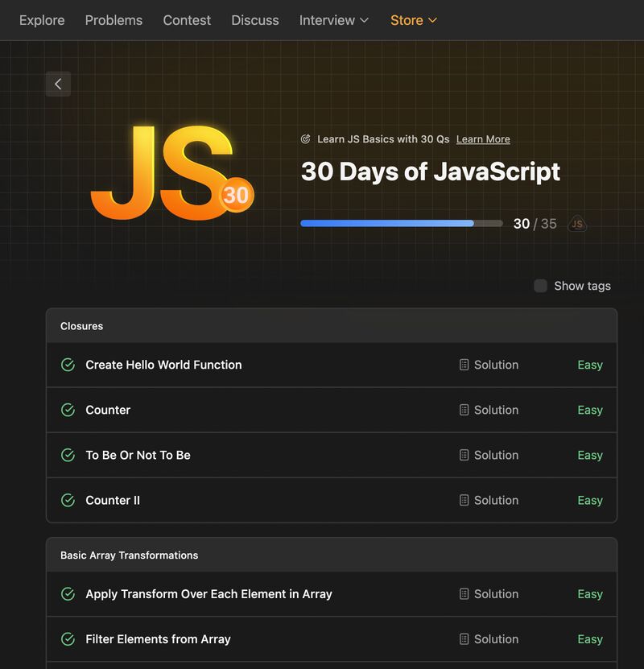The width and height of the screenshot is (644, 669).
Task: Open Solution document icon for Create Hello World
Action: click(464, 365)
